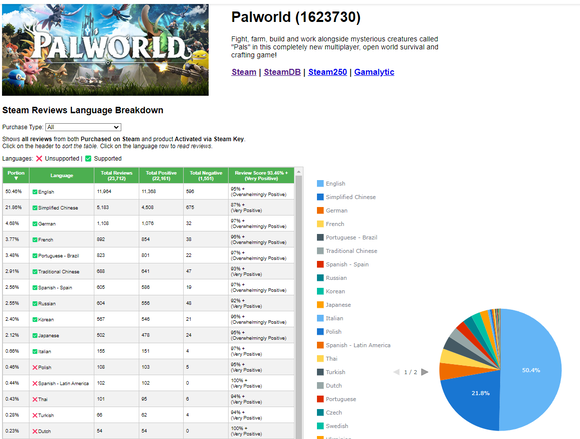Click the table scrollbar up arrow
580x439 pixels.
click(x=299, y=171)
